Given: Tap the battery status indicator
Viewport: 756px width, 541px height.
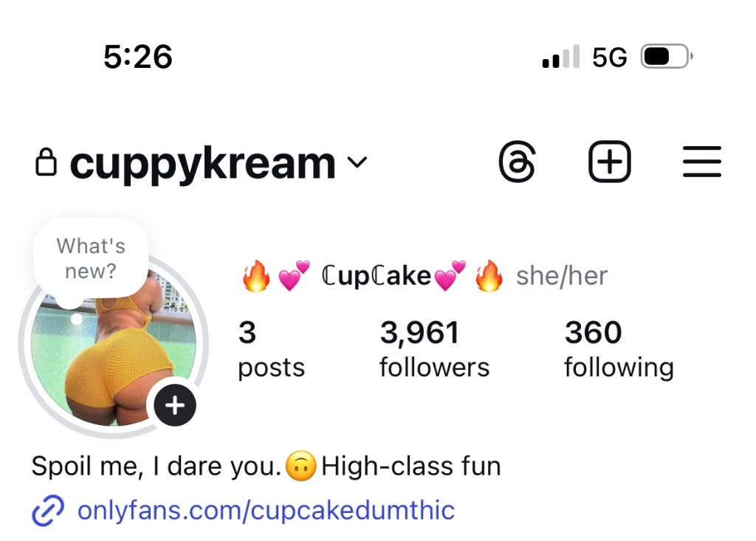Looking at the screenshot, I should [x=667, y=56].
